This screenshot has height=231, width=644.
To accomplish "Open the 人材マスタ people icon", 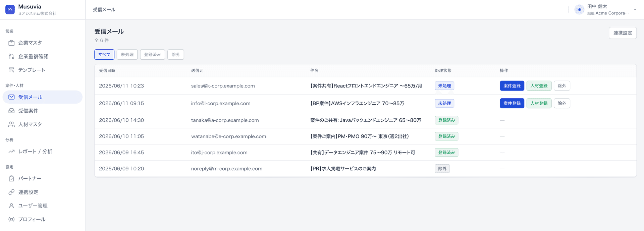I will [x=11, y=124].
